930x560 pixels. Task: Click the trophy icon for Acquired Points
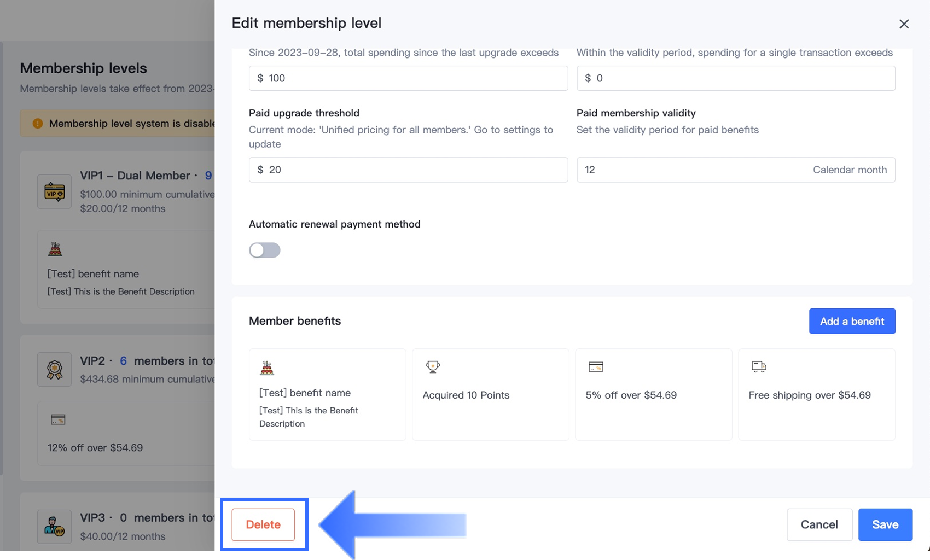(x=433, y=366)
